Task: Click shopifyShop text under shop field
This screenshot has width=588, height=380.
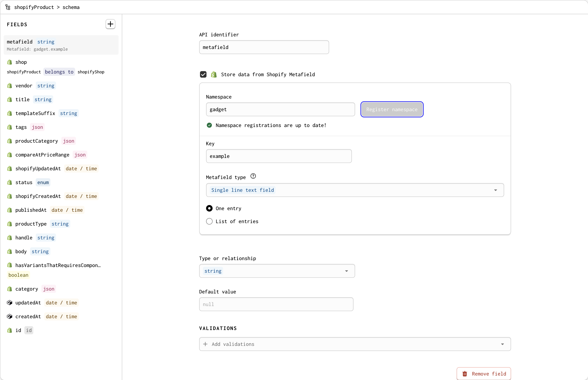Action: click(91, 72)
